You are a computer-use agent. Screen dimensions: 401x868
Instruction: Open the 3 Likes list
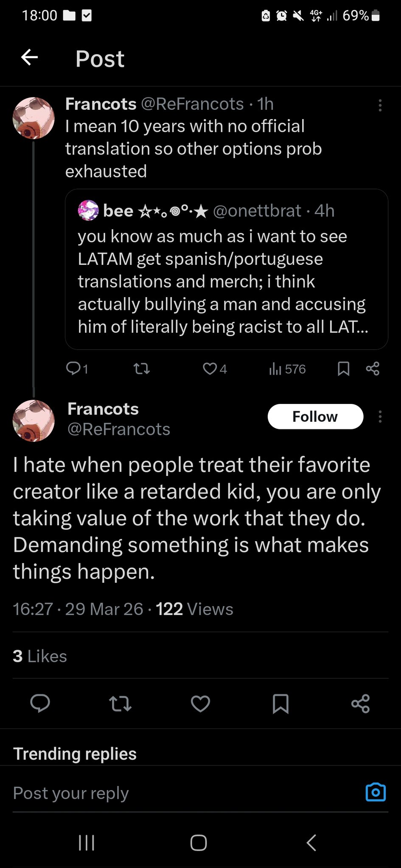pos(40,656)
